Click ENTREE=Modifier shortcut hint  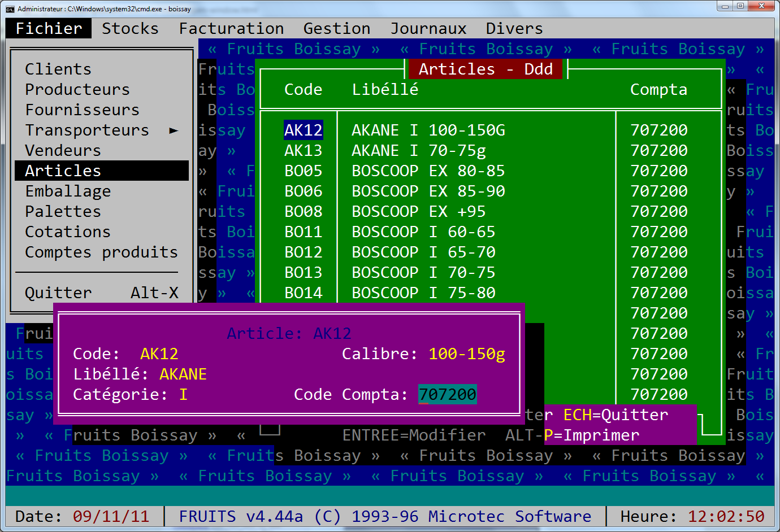click(414, 435)
